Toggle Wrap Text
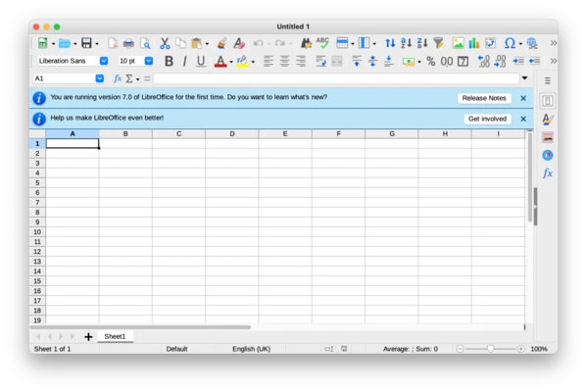Image resolution: width=587 pixels, height=392 pixels. pos(320,61)
